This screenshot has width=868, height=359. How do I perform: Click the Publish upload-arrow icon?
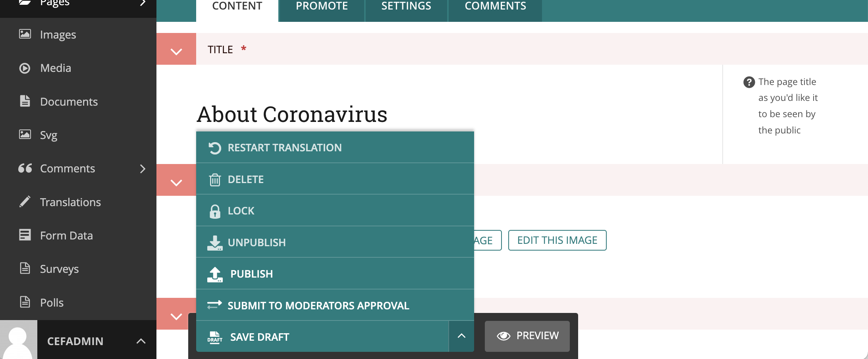(215, 274)
